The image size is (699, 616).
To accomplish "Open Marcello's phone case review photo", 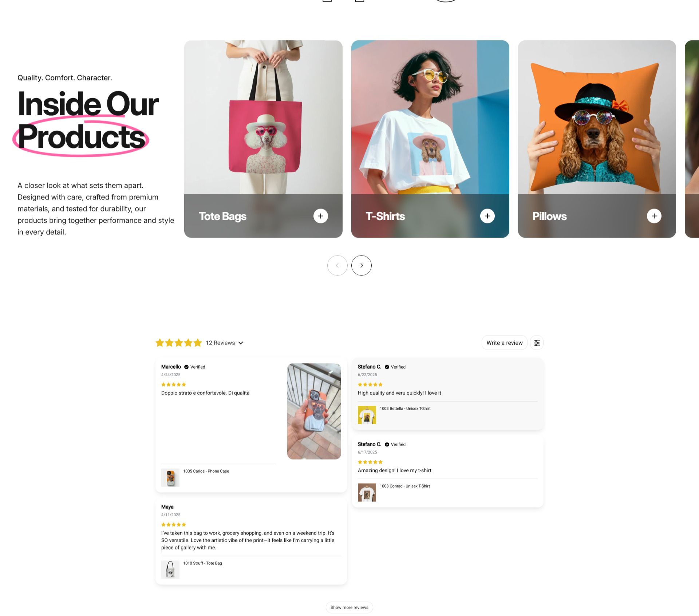I will point(314,411).
